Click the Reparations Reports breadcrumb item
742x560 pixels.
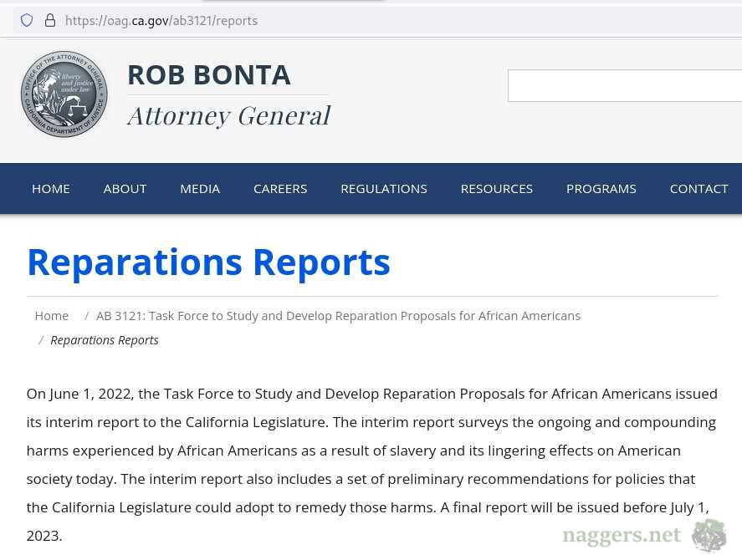(105, 340)
